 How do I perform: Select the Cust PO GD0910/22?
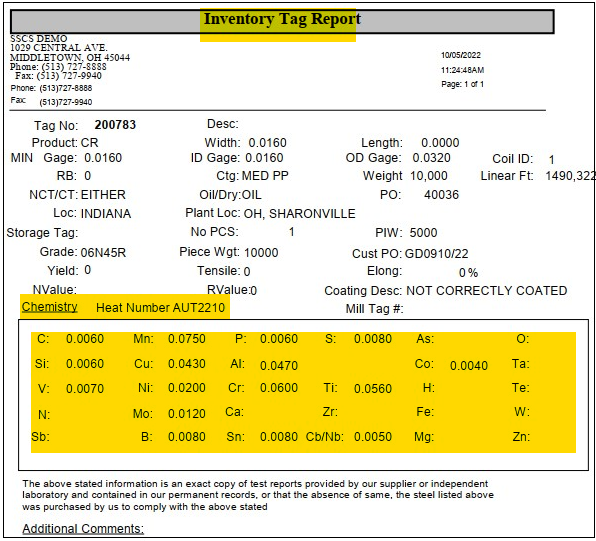pyautogui.click(x=436, y=254)
